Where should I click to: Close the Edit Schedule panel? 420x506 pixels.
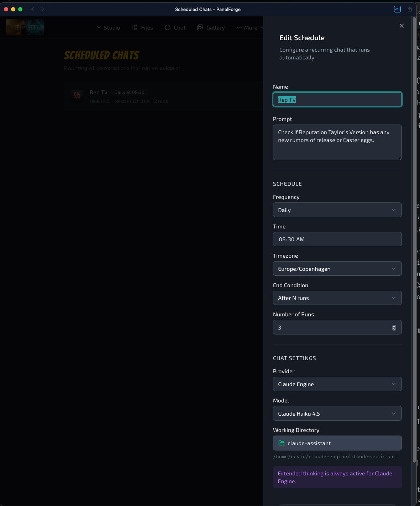[x=401, y=26]
